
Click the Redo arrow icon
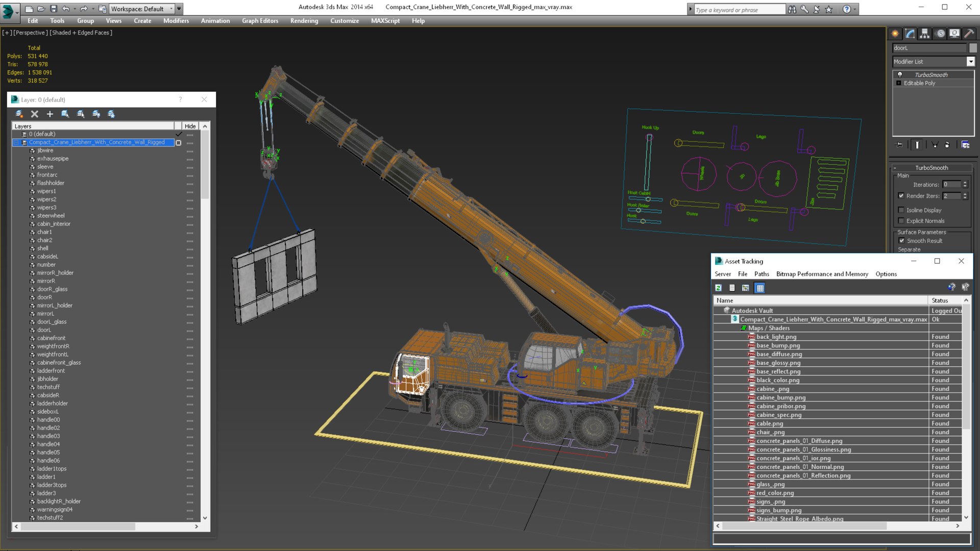tap(83, 9)
